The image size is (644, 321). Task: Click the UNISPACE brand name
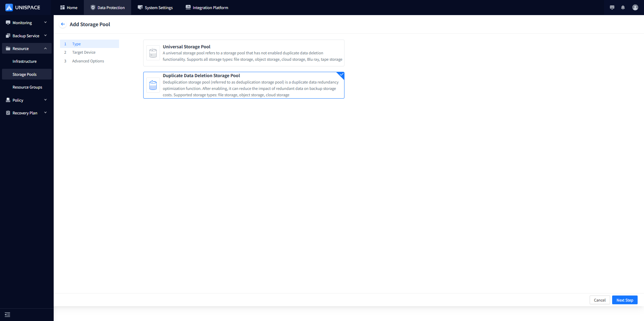(x=28, y=7)
